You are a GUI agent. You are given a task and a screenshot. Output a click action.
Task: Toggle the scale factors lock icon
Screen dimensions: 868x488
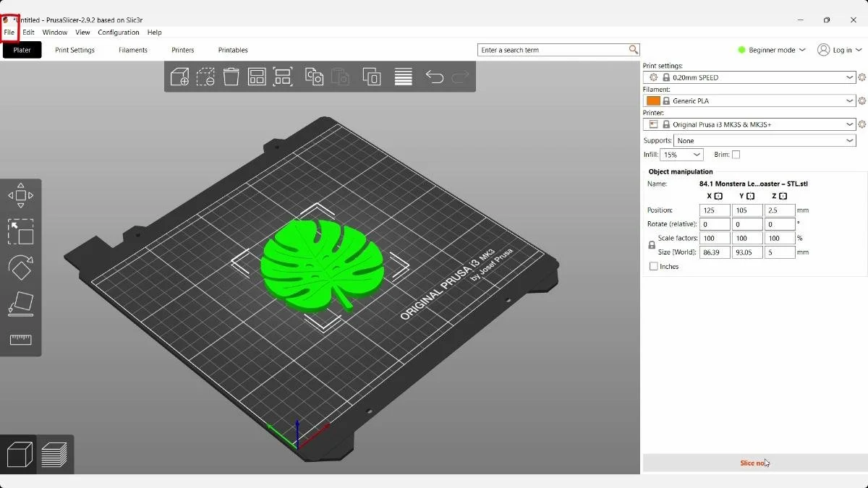[x=652, y=245]
